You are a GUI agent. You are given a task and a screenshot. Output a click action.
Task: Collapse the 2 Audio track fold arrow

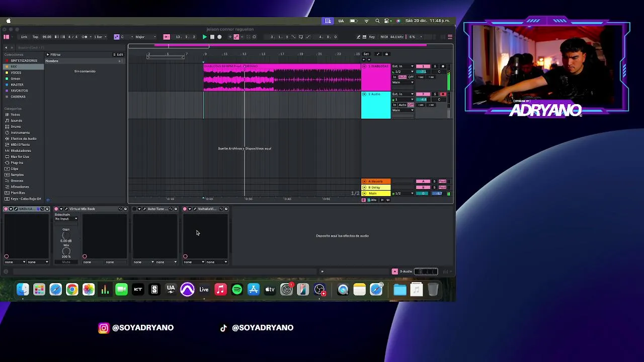coord(364,94)
